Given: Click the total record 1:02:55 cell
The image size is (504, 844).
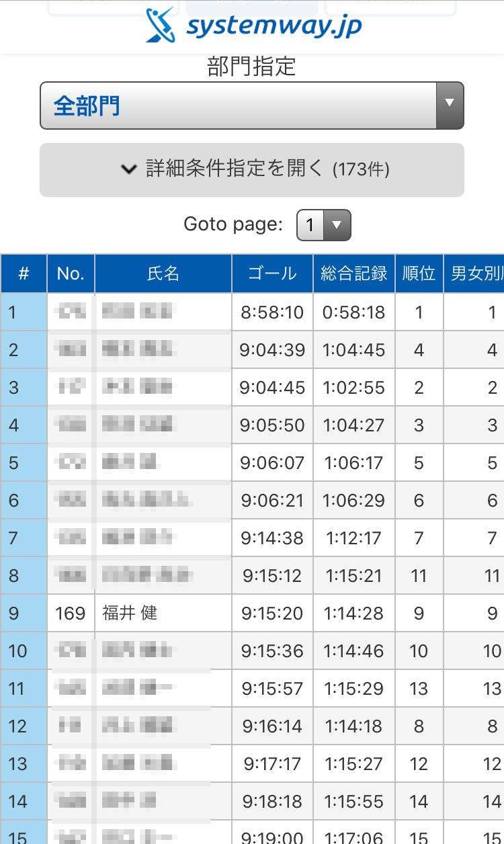Looking at the screenshot, I should coord(354,387).
